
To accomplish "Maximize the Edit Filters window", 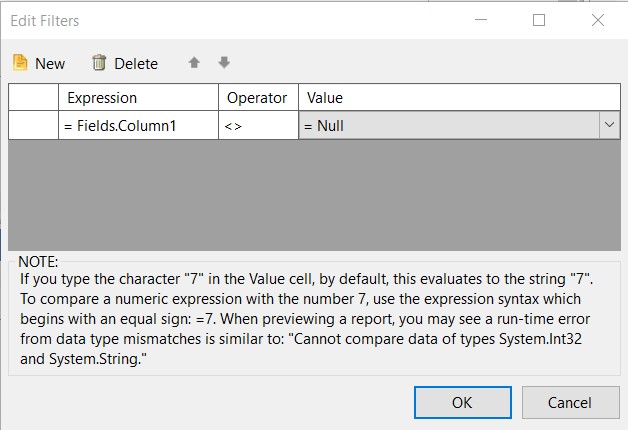I will (x=539, y=20).
